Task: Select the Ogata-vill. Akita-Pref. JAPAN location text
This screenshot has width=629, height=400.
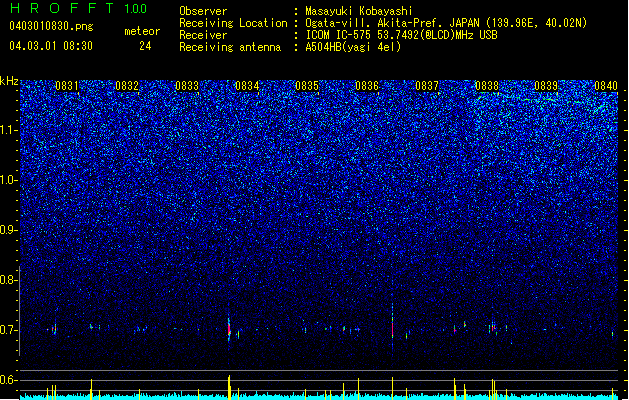Action: 446,23
